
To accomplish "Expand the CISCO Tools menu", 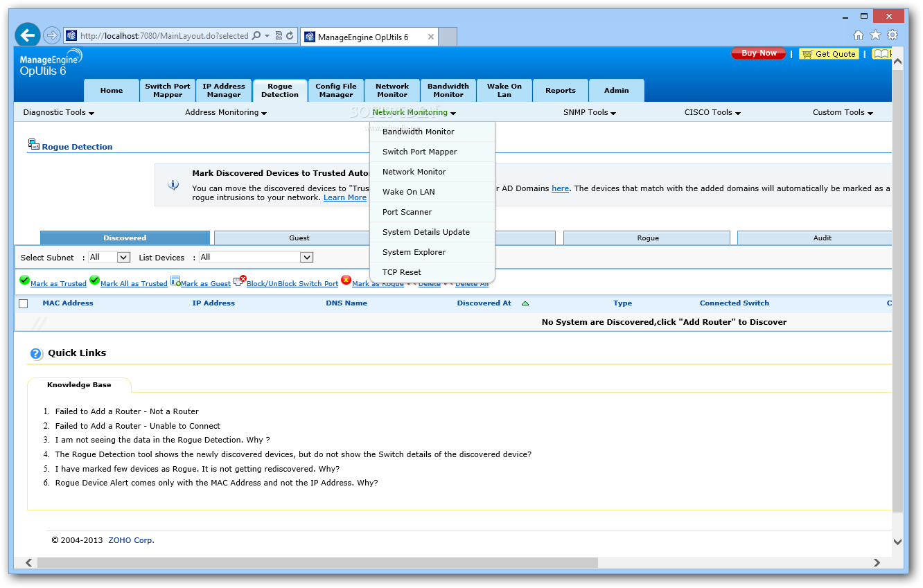I will (x=712, y=112).
